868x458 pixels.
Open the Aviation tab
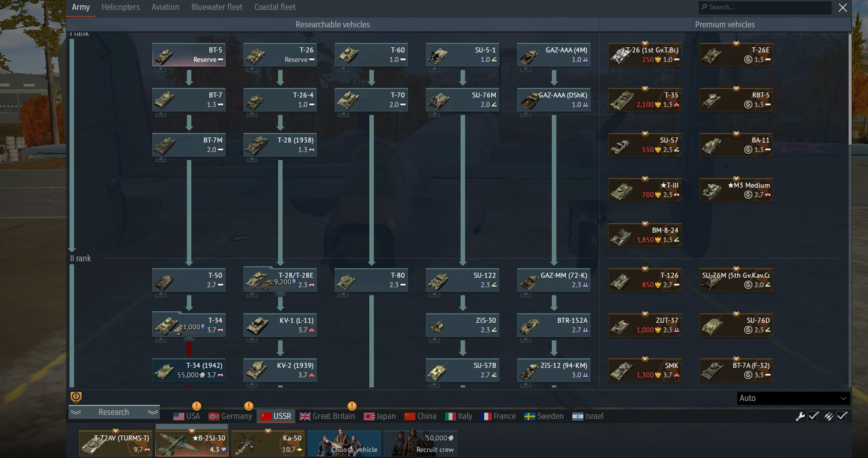(x=165, y=8)
